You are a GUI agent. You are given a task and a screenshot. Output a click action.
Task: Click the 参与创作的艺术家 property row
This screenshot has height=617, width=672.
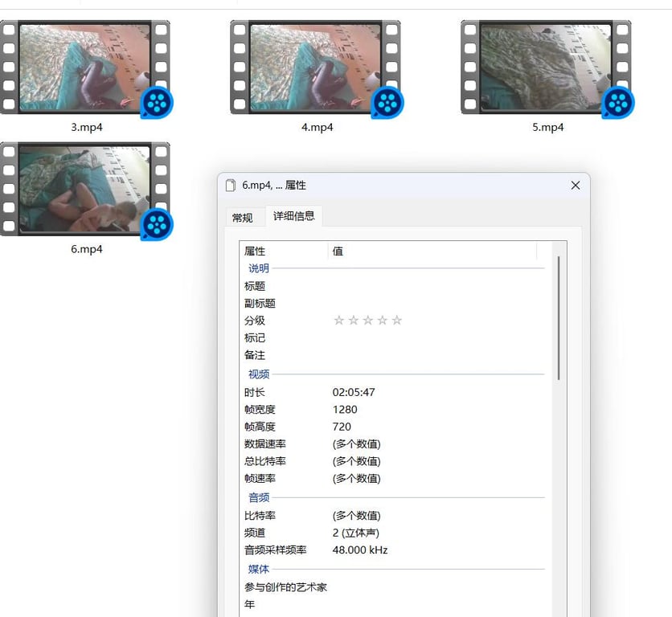395,587
